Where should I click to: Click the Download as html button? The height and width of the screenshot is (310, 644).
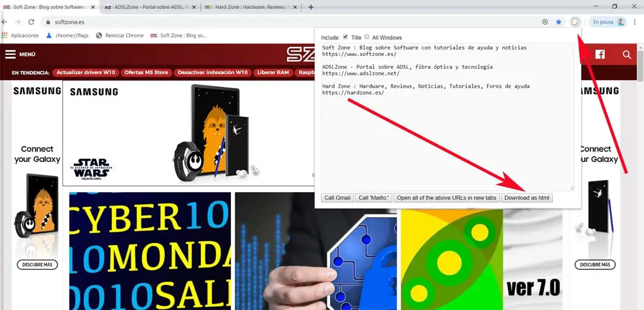coord(527,198)
